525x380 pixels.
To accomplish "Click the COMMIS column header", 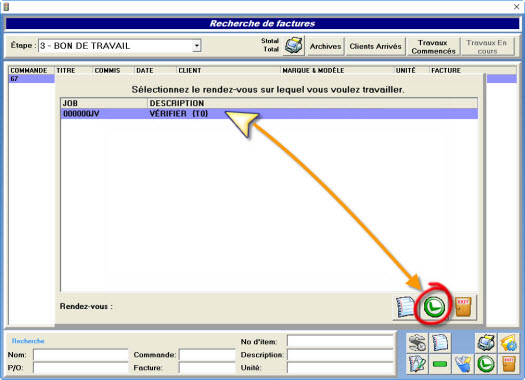I will click(x=114, y=70).
